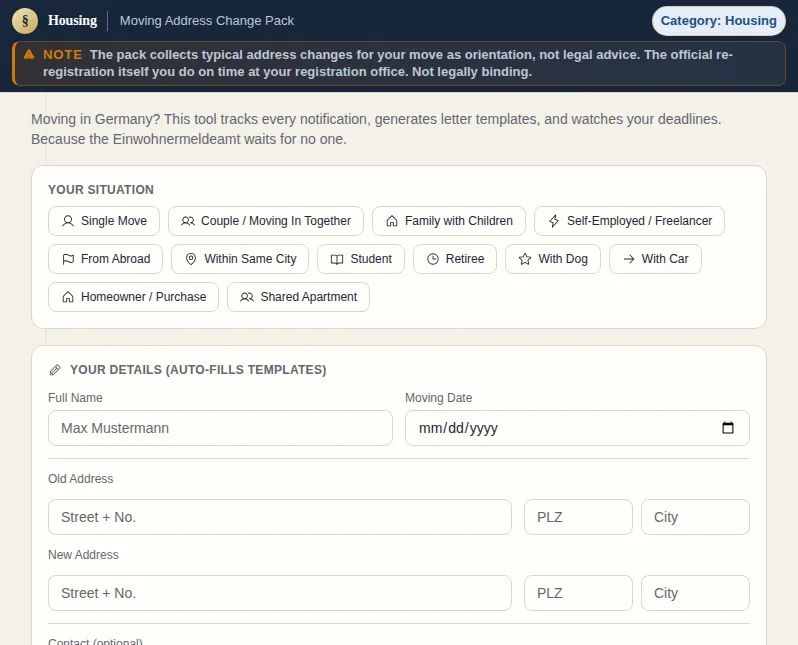
Task: Click the New Address City field
Action: click(695, 593)
